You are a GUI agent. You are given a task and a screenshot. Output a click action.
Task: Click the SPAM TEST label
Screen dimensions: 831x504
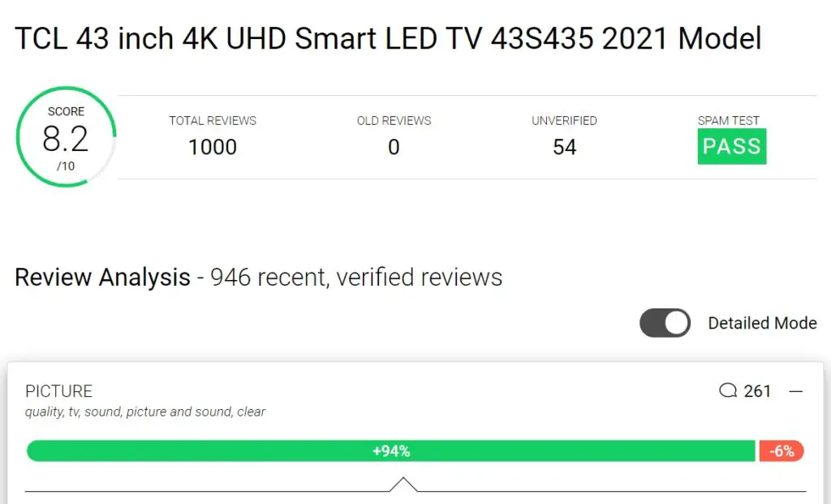click(728, 121)
